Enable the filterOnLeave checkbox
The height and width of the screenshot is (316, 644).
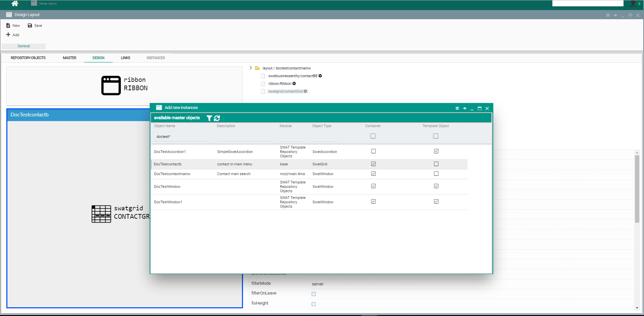click(x=313, y=294)
